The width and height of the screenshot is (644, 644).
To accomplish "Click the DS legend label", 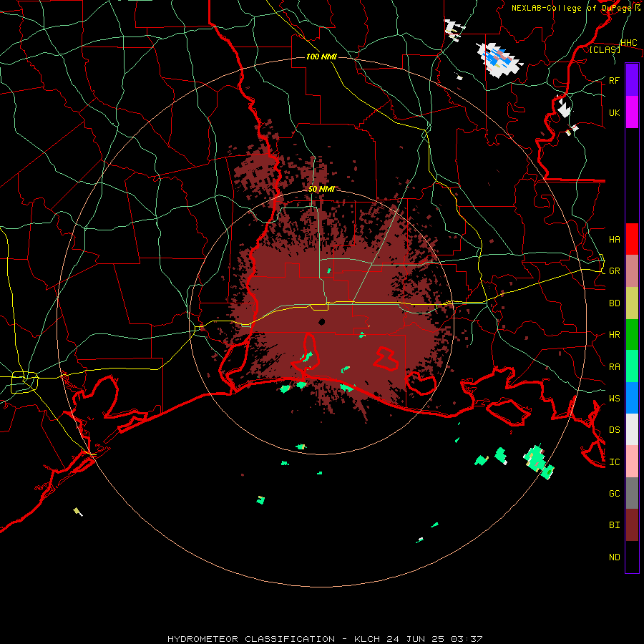I will point(615,430).
